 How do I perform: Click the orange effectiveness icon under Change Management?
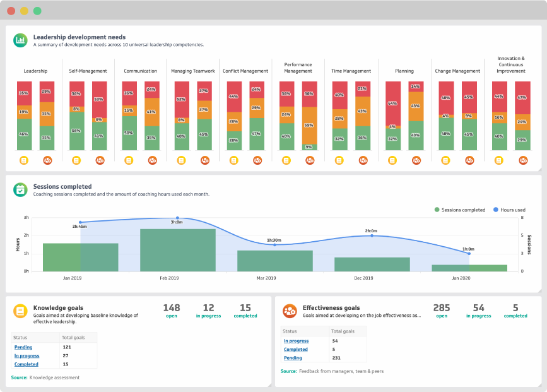tap(469, 160)
